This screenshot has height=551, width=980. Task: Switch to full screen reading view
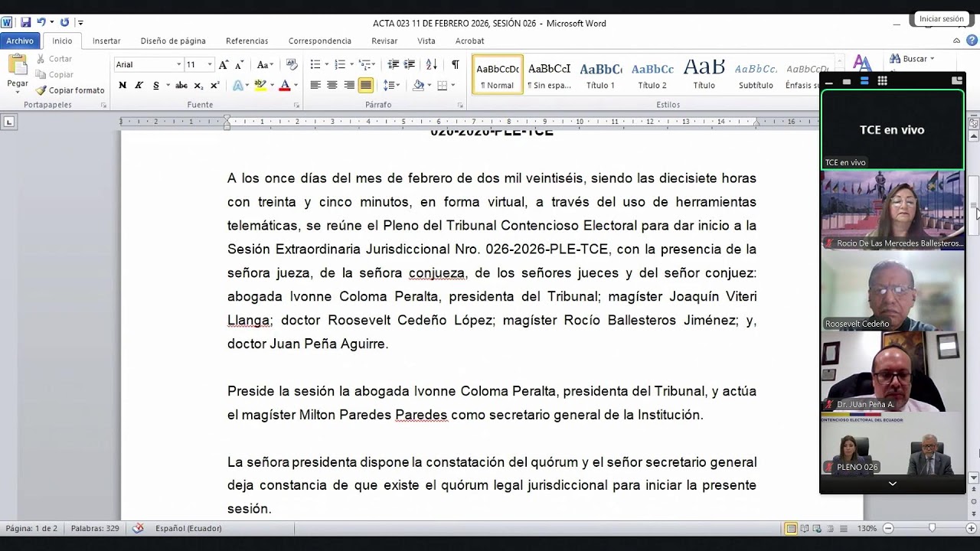tap(805, 528)
